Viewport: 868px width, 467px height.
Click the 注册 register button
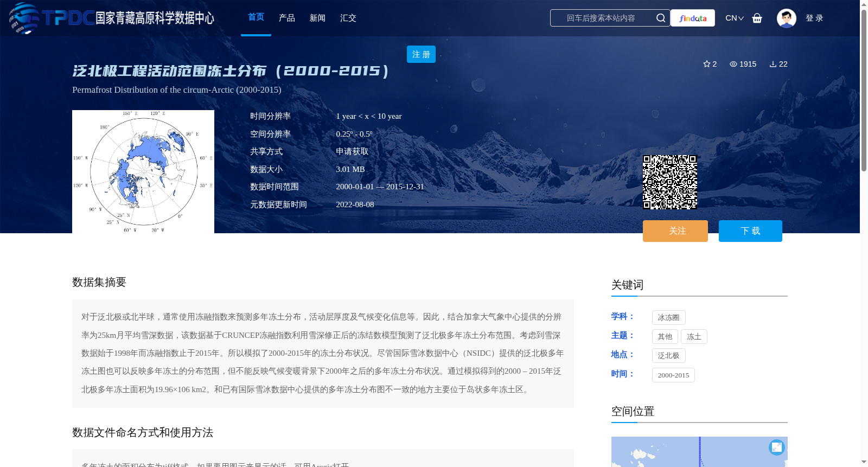pos(421,54)
